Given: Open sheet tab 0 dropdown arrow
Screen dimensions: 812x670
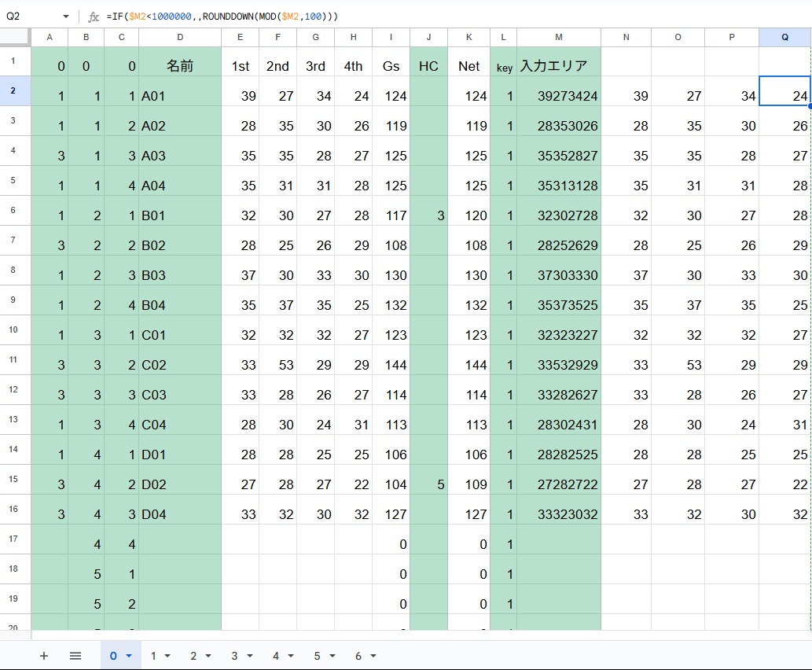Looking at the screenshot, I should (x=129, y=656).
